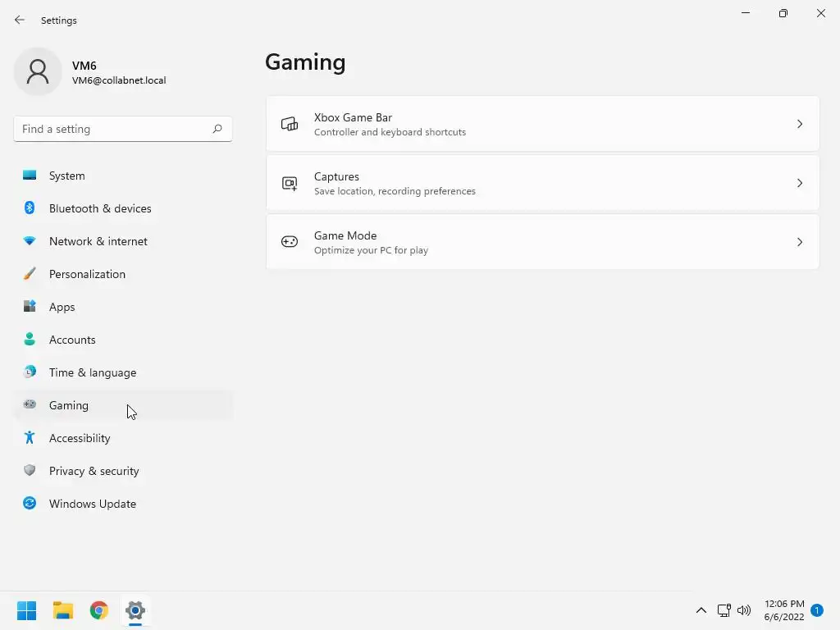Click the Windows Update refresh icon
This screenshot has height=630, width=840.
point(30,503)
